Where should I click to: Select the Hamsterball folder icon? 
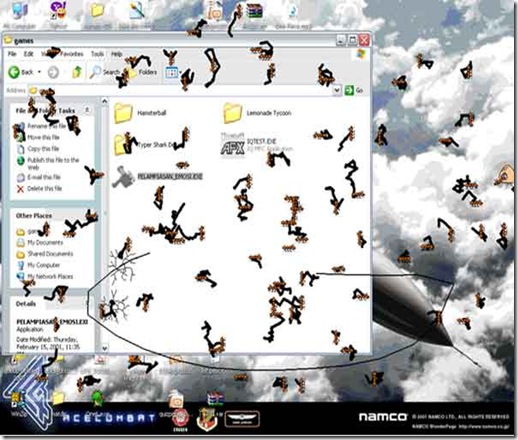(123, 113)
